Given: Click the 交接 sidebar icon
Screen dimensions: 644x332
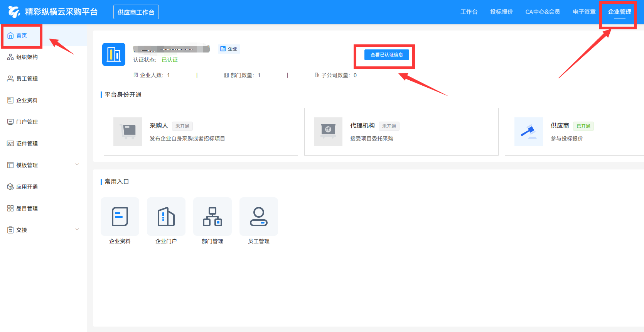Looking at the screenshot, I should tap(10, 230).
